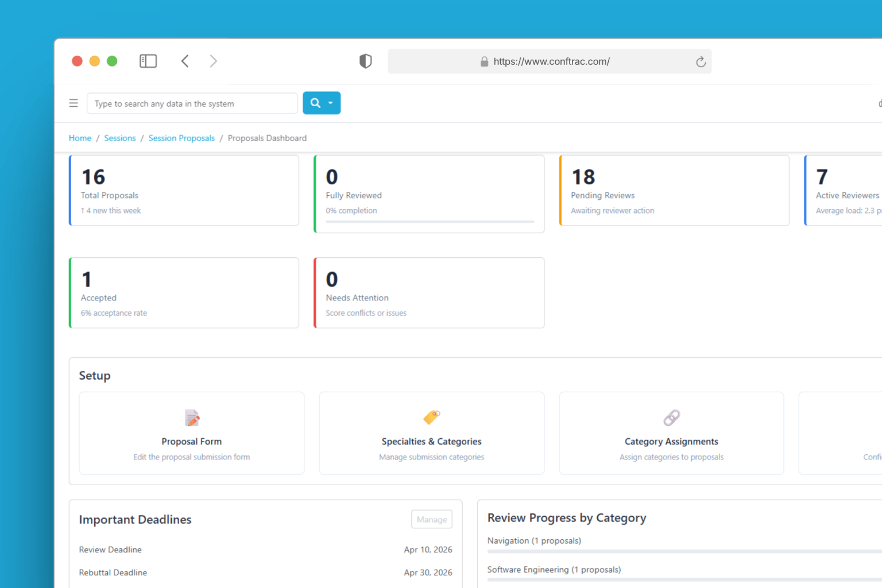Navigate to Home breadcrumb
882x588 pixels.
[80, 138]
